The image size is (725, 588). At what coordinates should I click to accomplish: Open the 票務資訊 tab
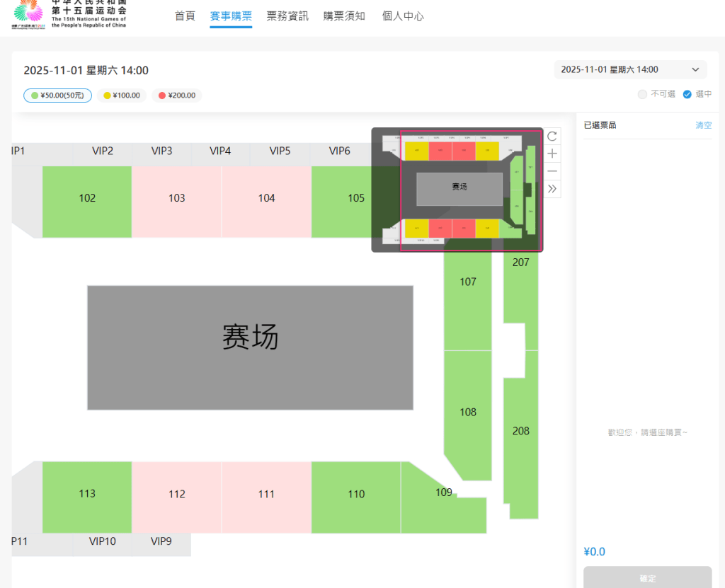(x=287, y=16)
